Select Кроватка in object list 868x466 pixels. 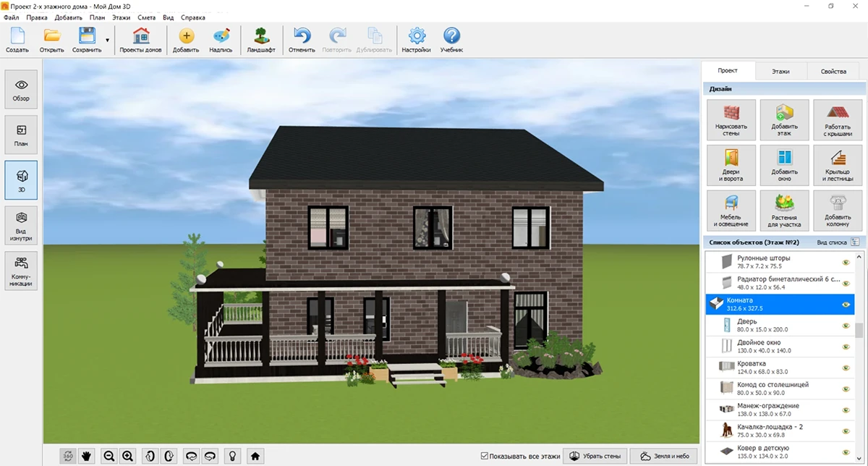tap(780, 367)
